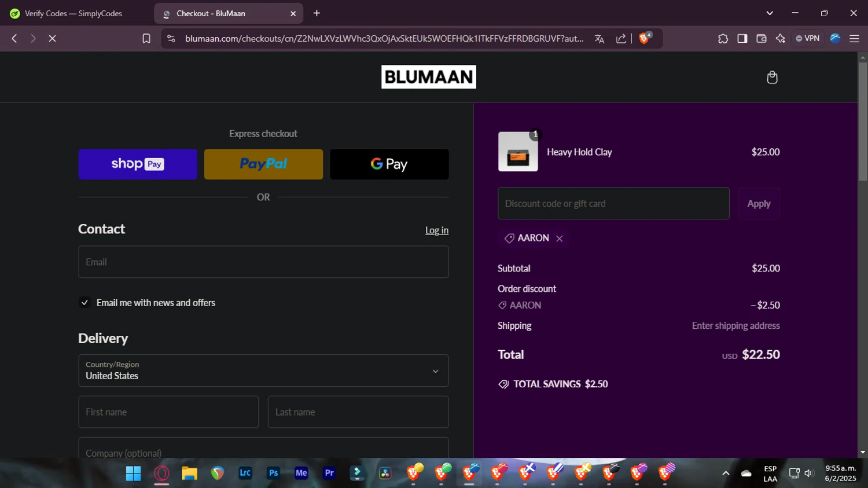Toggle the browser sidebar panel

[742, 39]
